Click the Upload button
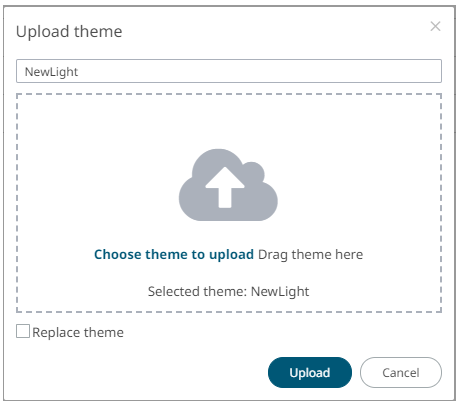Screen dimensions: 459x405 click(310, 372)
